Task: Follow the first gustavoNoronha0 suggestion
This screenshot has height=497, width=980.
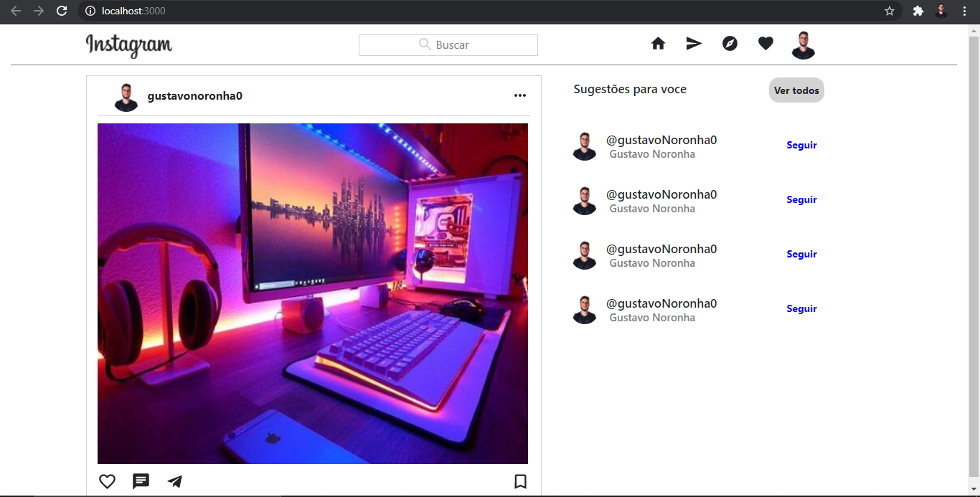Action: pyautogui.click(x=801, y=145)
